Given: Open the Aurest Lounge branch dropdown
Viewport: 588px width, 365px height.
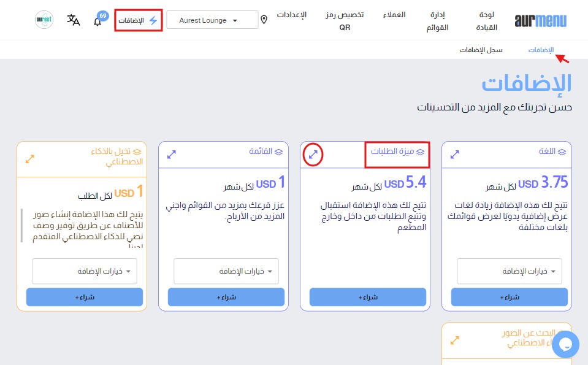Looking at the screenshot, I should tap(212, 20).
